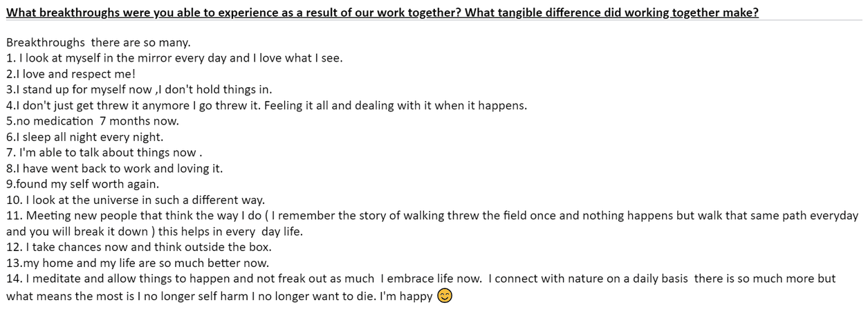Screen dimensions: 868x314
Task: Click item 5 "no medication 7 months now"
Action: tap(93, 121)
